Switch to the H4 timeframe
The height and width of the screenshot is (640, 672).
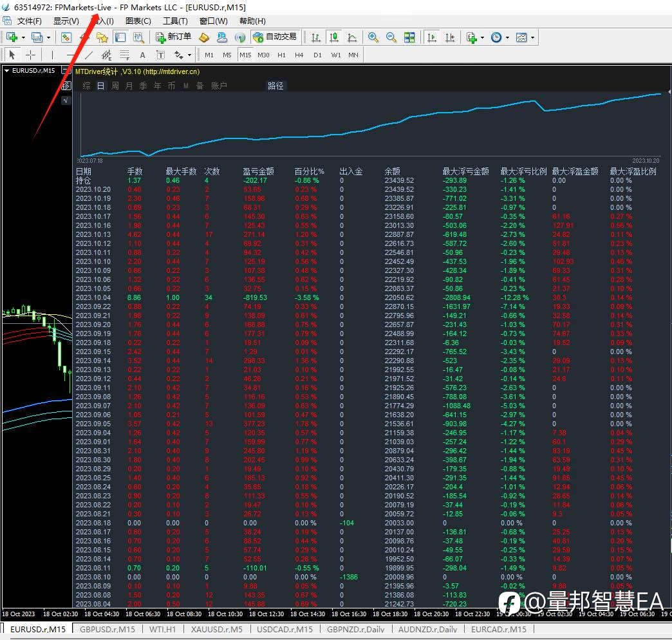tap(299, 55)
